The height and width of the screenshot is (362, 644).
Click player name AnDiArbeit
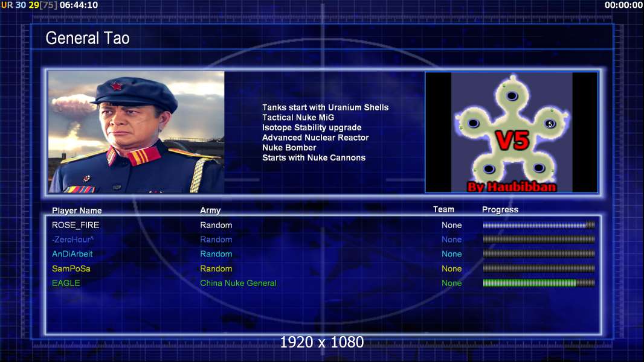click(x=72, y=254)
